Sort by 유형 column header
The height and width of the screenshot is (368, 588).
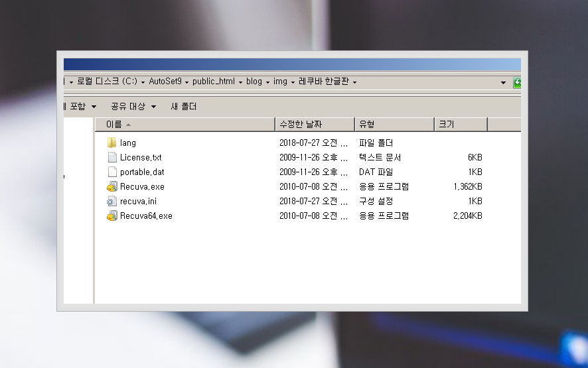pos(394,125)
